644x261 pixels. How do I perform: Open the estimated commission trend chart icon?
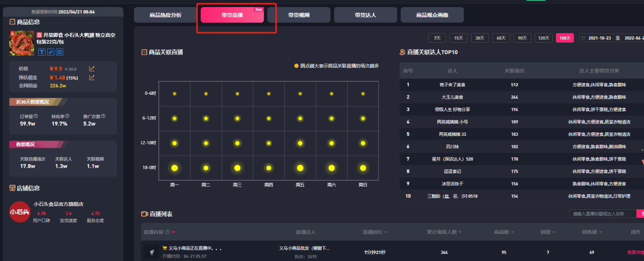tap(92, 78)
